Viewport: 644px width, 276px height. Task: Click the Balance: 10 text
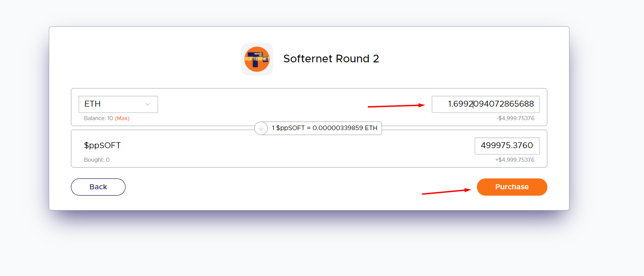point(98,118)
